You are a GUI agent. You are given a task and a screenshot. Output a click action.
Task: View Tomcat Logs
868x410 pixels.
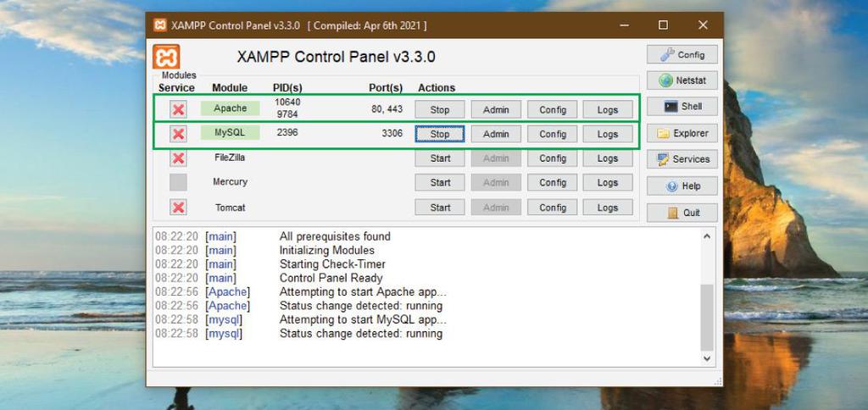[x=607, y=208]
